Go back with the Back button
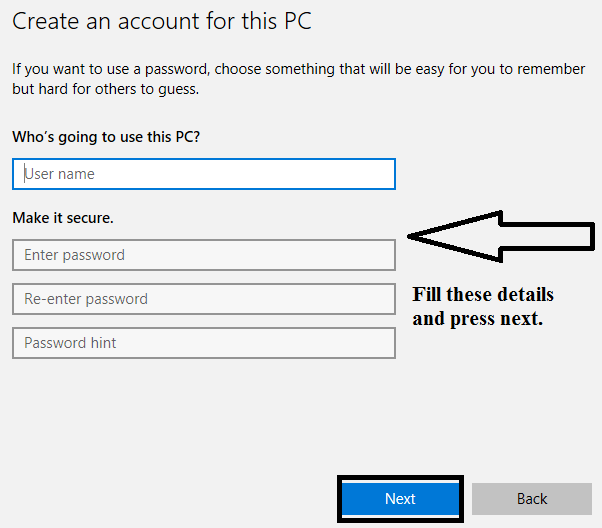602x528 pixels. click(x=532, y=498)
